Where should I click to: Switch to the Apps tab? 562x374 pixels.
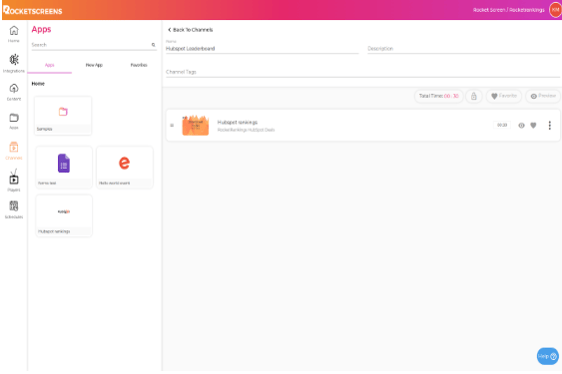click(x=49, y=65)
